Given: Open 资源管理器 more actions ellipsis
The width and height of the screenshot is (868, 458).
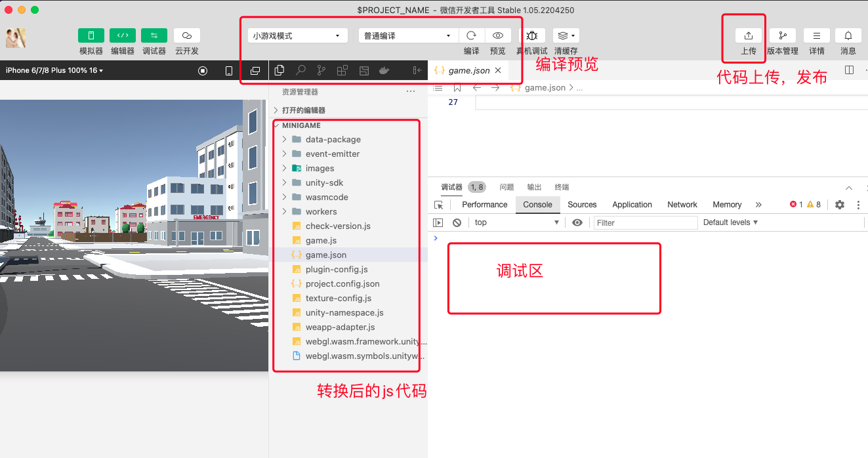Looking at the screenshot, I should pyautogui.click(x=411, y=91).
